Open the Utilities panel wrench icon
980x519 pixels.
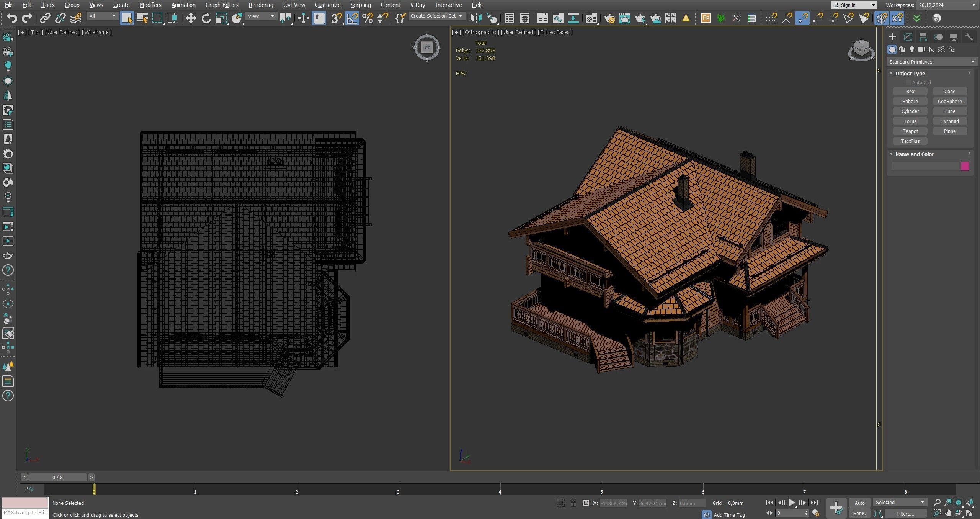[x=969, y=37]
